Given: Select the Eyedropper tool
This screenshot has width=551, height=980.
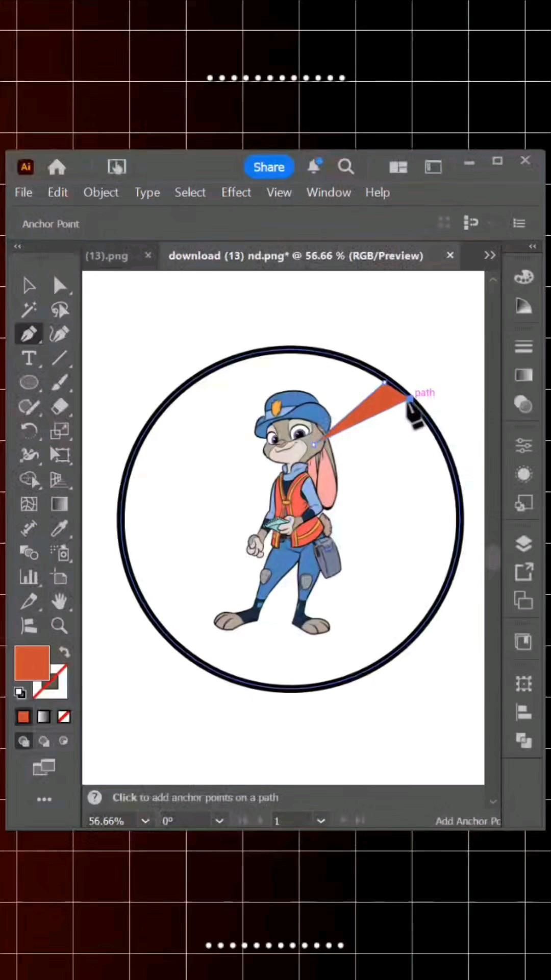Looking at the screenshot, I should (x=59, y=528).
